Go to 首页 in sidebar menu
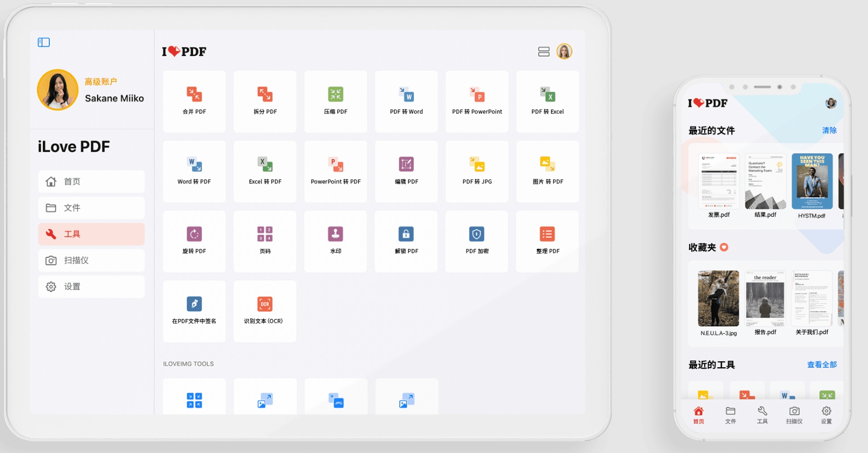Viewport: 868px width, 453px height. click(x=91, y=181)
